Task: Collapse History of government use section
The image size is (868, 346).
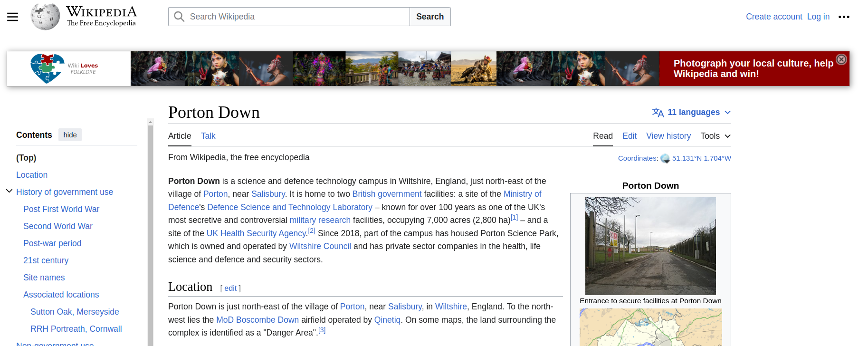Action: click(x=9, y=191)
